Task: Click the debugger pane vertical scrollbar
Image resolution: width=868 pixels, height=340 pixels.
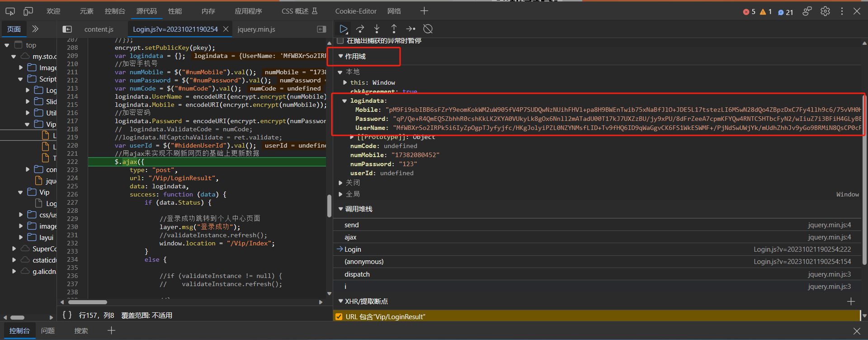Action: (x=864, y=179)
